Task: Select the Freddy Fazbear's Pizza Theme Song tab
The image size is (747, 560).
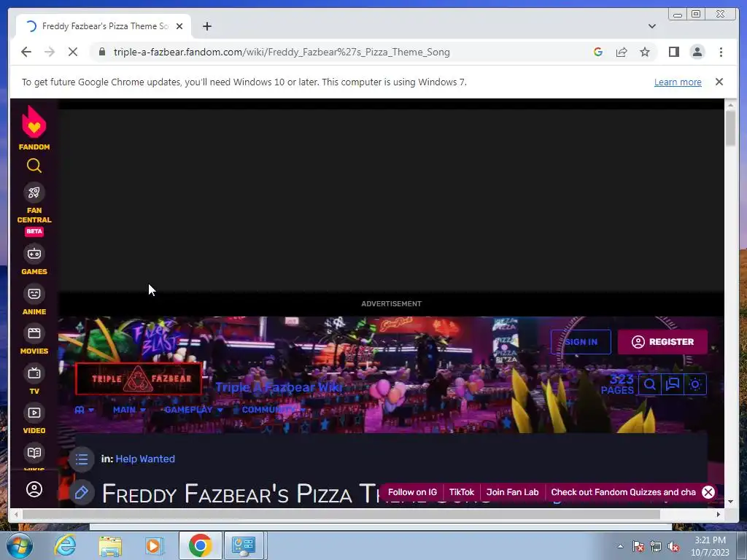Action: click(x=105, y=26)
